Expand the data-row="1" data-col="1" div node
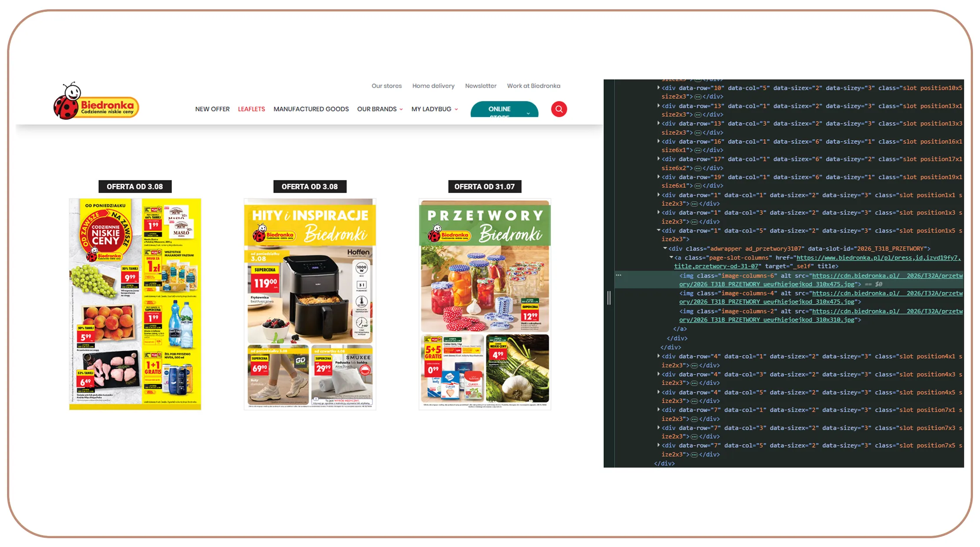 (x=659, y=195)
